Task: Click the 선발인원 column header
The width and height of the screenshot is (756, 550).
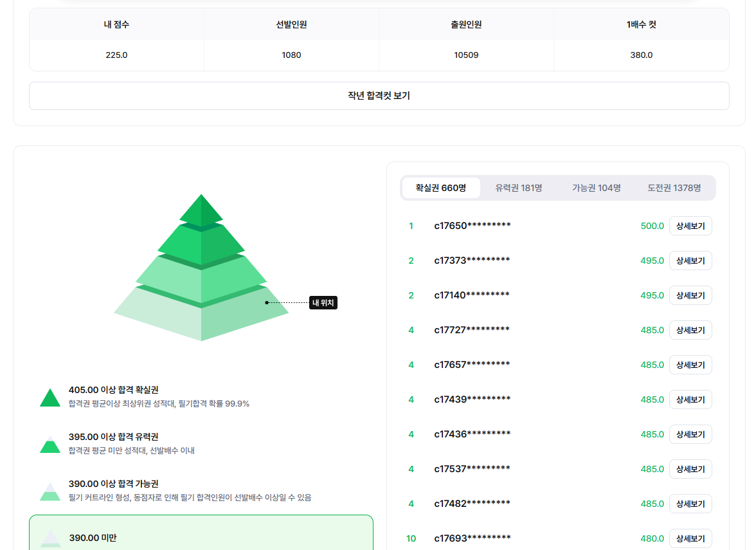Action: [291, 24]
